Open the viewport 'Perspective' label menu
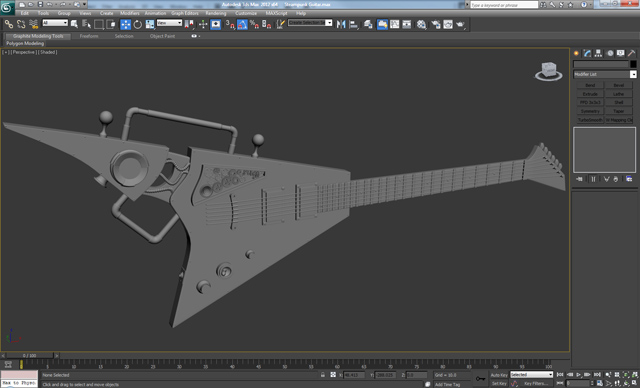This screenshot has width=640, height=388. [x=24, y=52]
